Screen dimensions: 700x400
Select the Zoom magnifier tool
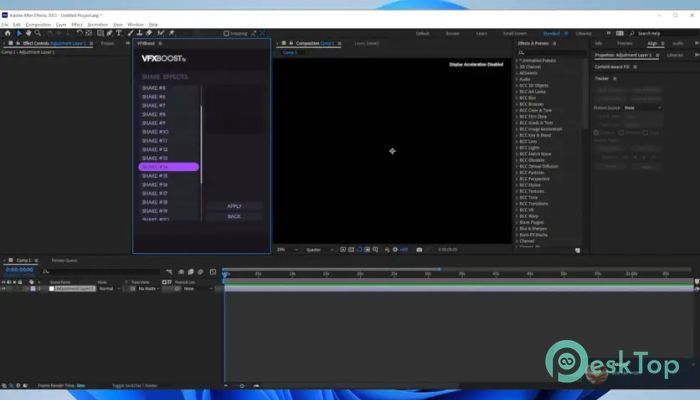[x=38, y=33]
